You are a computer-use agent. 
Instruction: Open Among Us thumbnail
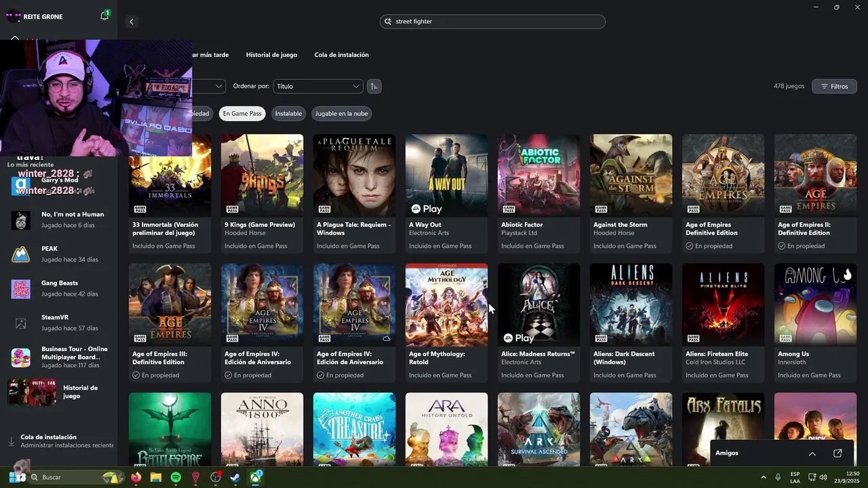click(816, 305)
